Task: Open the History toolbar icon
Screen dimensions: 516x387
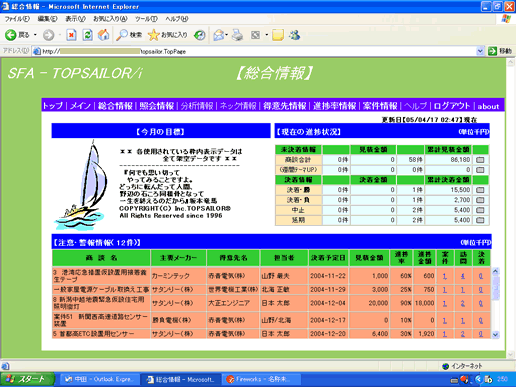Action: [200, 35]
